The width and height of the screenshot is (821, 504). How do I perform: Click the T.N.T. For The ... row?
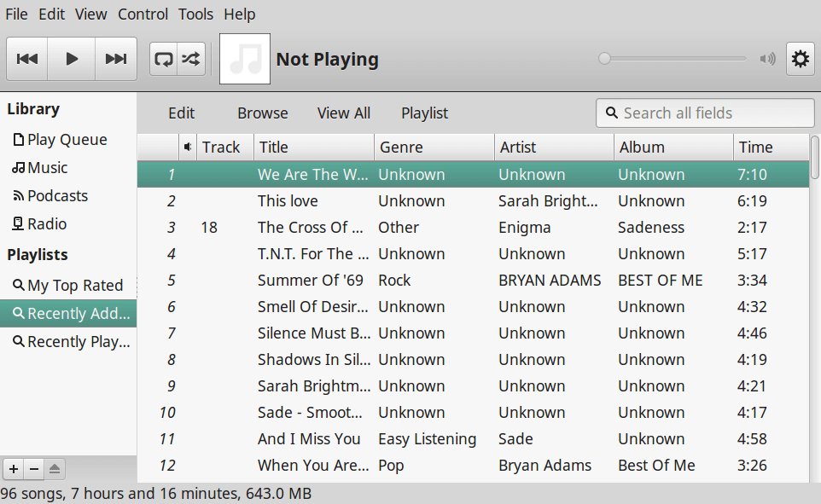pyautogui.click(x=474, y=254)
